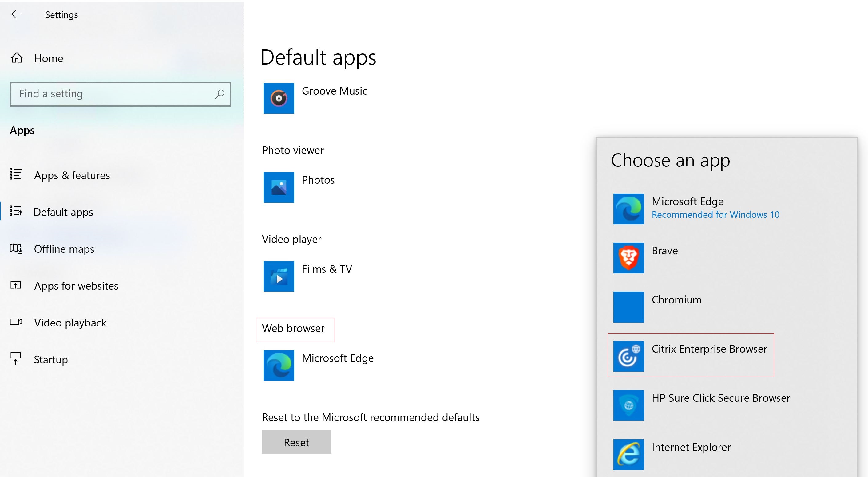
Task: Change photo viewer via Photos icon
Action: pos(279,187)
